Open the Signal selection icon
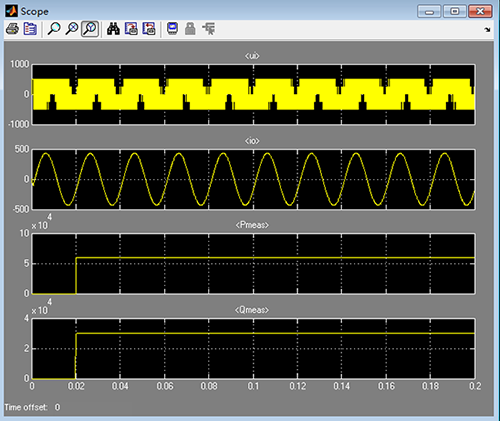 click(209, 29)
